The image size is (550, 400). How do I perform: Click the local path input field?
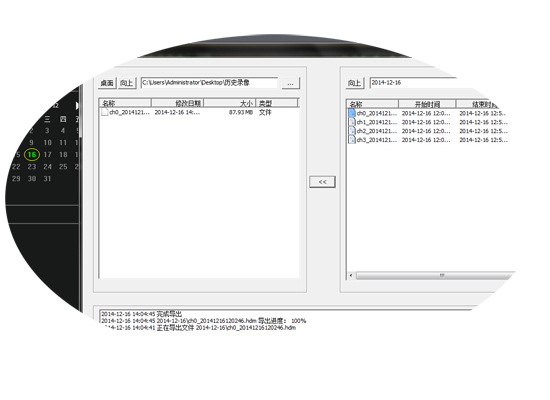(x=209, y=83)
